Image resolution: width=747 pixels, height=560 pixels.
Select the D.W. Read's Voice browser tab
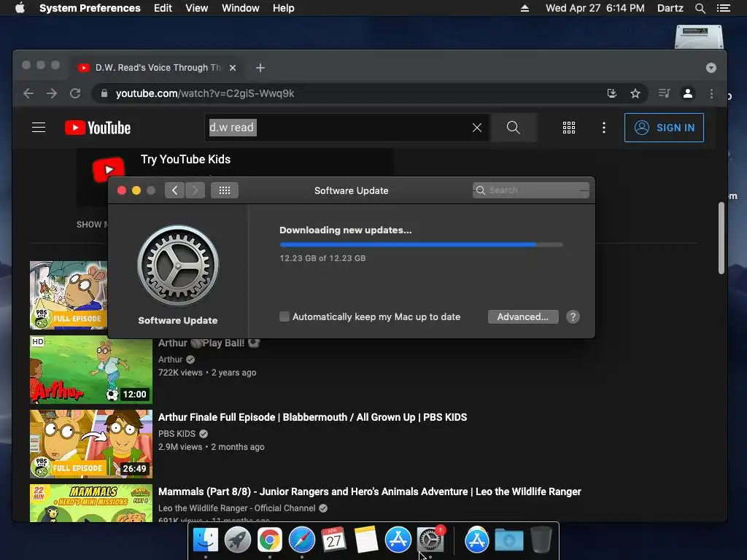click(x=158, y=68)
